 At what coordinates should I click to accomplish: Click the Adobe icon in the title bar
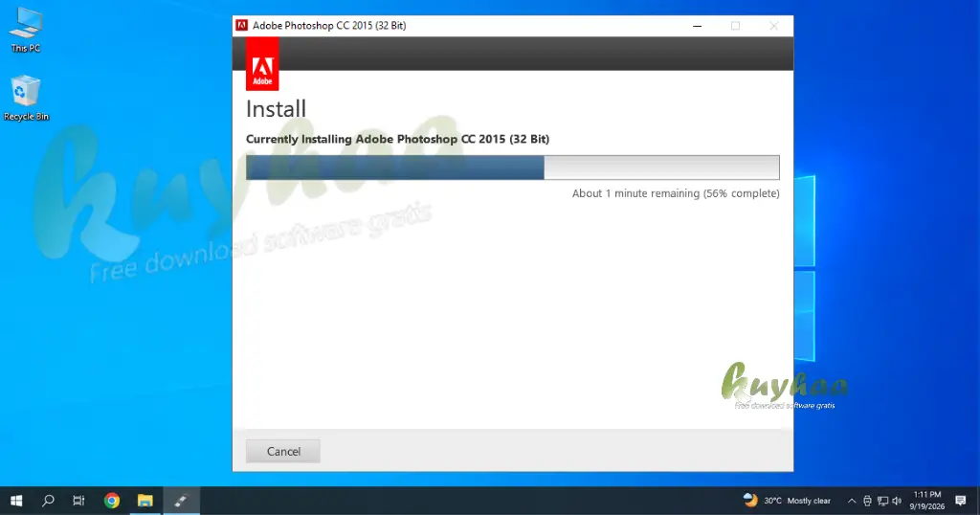[x=242, y=26]
